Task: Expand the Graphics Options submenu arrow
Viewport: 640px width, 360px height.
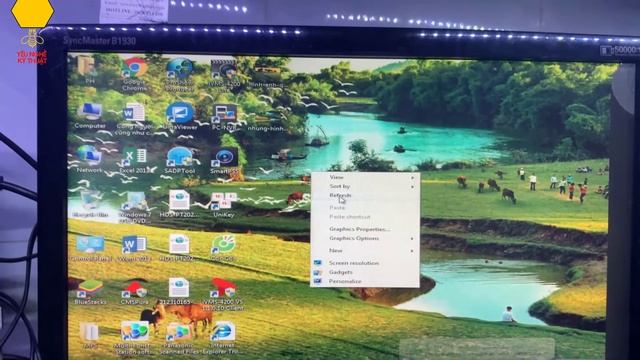Action: coord(412,238)
